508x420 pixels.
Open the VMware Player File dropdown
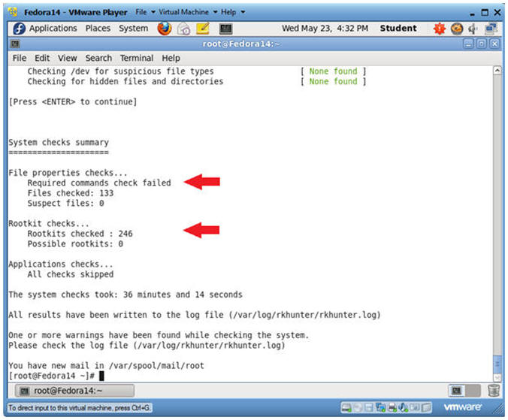pyautogui.click(x=145, y=12)
